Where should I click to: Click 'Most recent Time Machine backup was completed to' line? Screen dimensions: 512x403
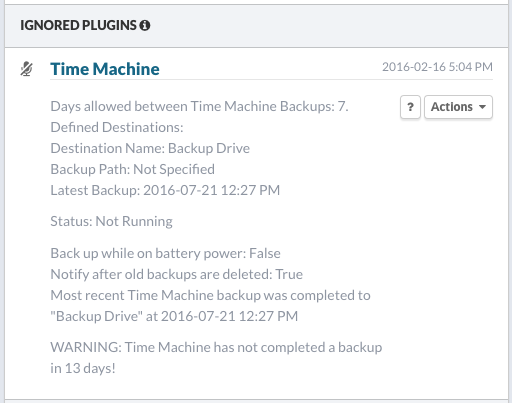[x=210, y=295]
